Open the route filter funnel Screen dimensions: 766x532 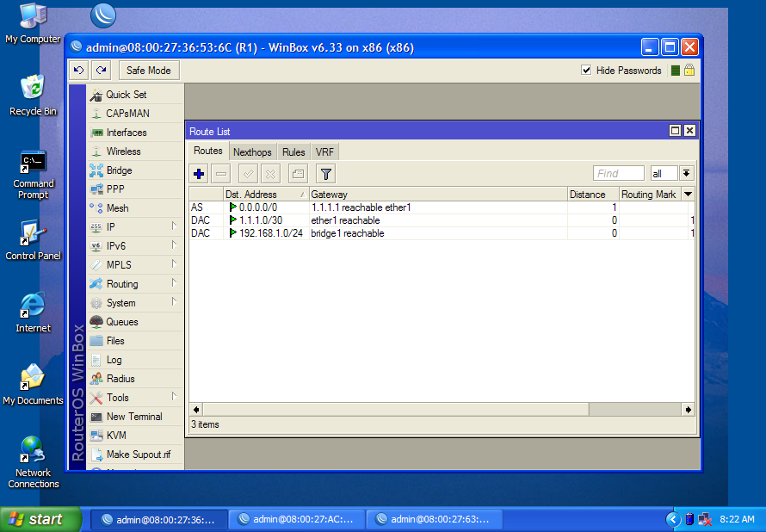(x=326, y=173)
